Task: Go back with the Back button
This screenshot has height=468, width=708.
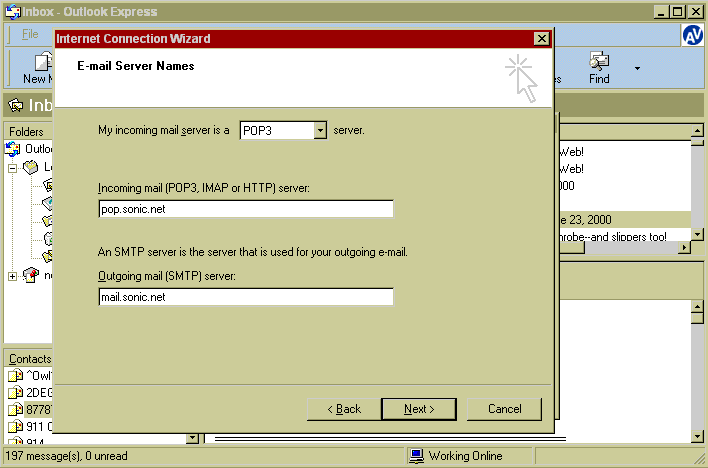Action: point(344,409)
